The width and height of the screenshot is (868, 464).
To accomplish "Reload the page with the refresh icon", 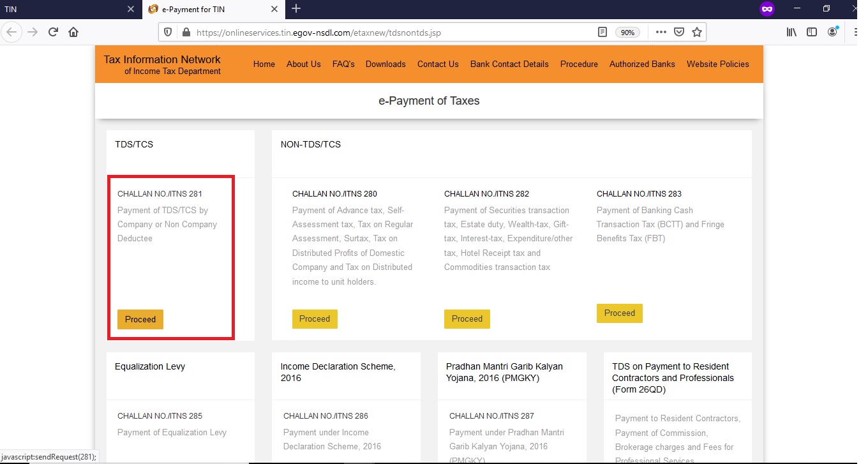I will [x=53, y=32].
